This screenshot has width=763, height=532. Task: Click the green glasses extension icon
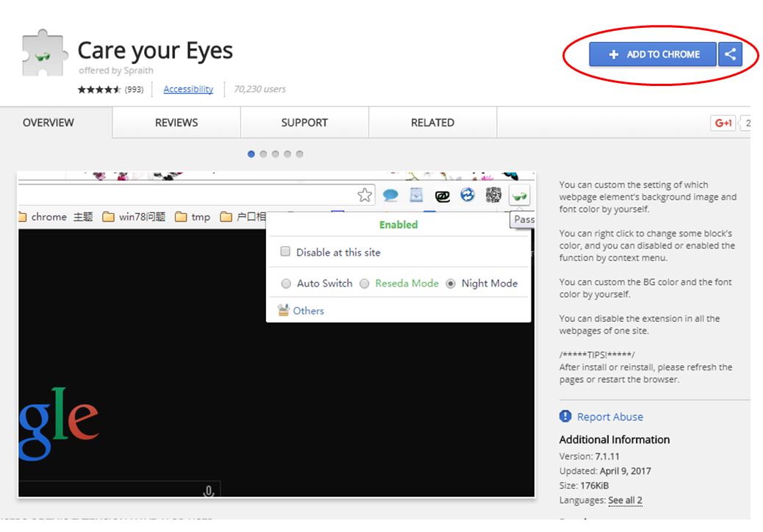click(x=519, y=196)
